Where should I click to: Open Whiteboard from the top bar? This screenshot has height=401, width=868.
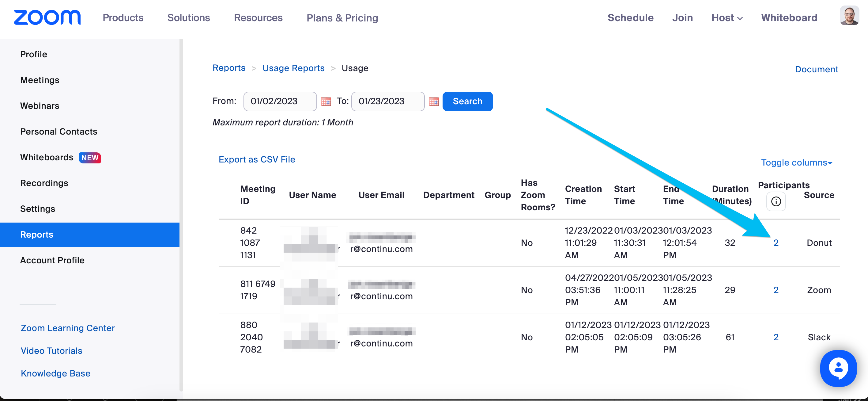coord(789,17)
